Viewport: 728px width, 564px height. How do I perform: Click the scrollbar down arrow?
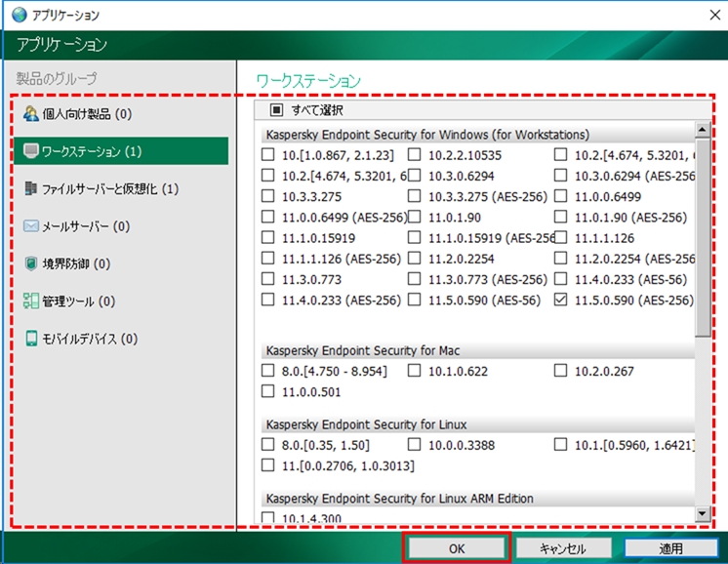(x=703, y=513)
